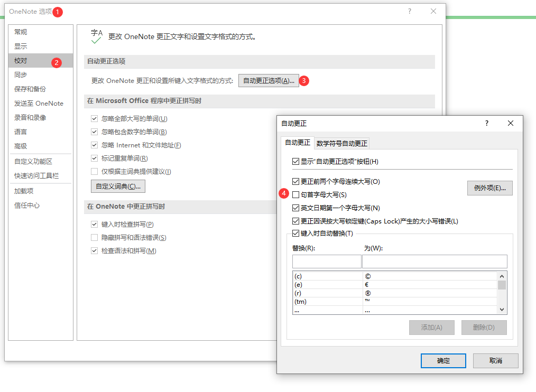Toggle 更正前两个字母连续大写 checkbox

tap(295, 182)
